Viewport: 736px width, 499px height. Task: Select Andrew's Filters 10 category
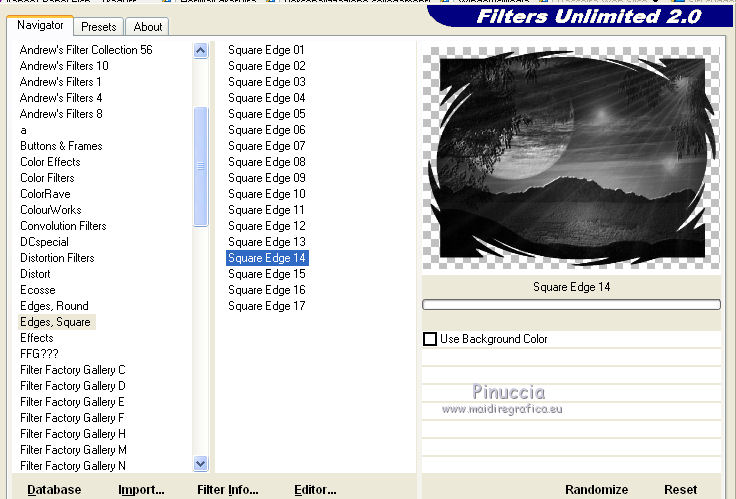point(64,66)
